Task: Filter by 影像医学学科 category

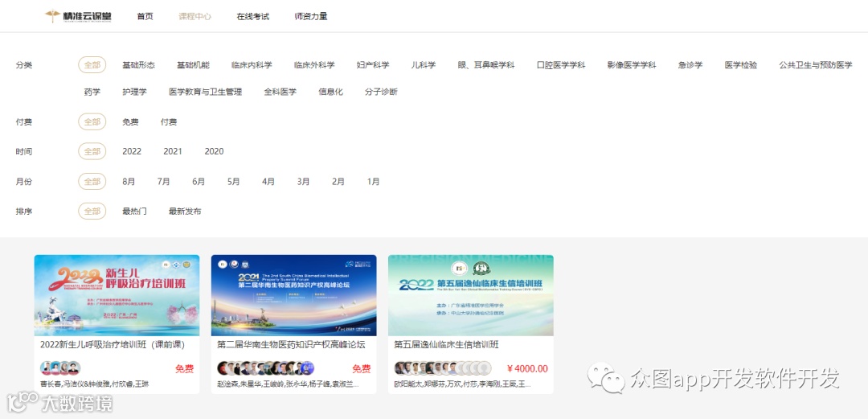Action: [x=632, y=65]
